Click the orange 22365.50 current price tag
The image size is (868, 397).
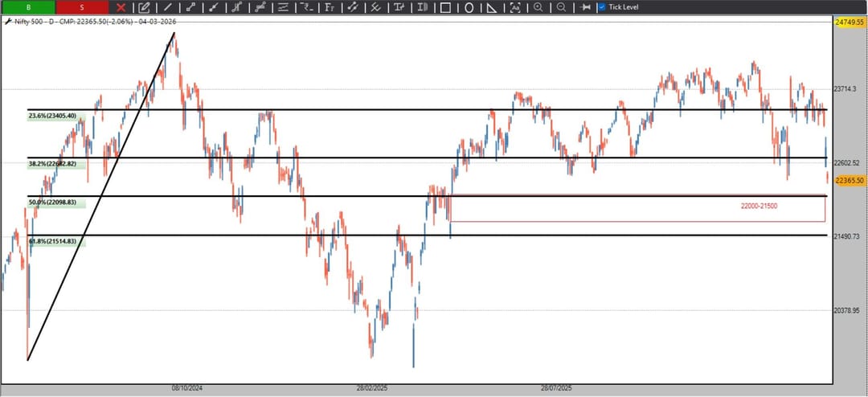coord(849,181)
